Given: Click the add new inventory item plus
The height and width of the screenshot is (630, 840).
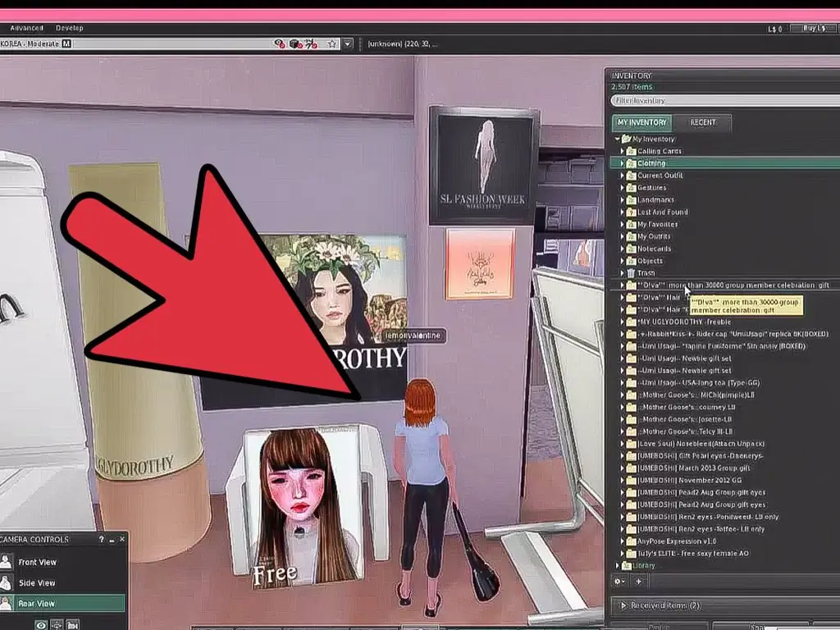Looking at the screenshot, I should point(638,582).
